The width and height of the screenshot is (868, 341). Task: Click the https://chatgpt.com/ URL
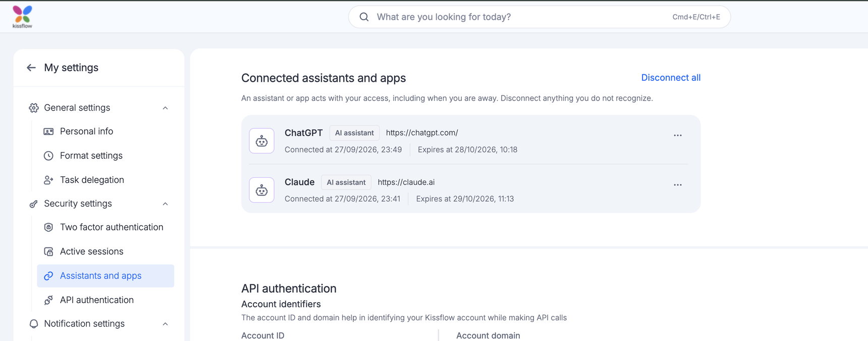pos(422,133)
